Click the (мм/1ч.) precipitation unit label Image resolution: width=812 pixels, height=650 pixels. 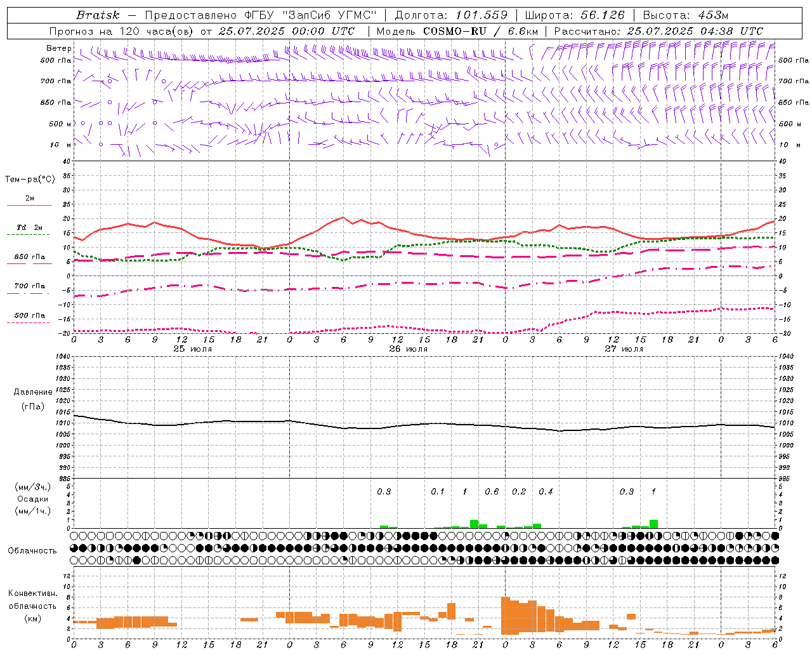(x=33, y=511)
